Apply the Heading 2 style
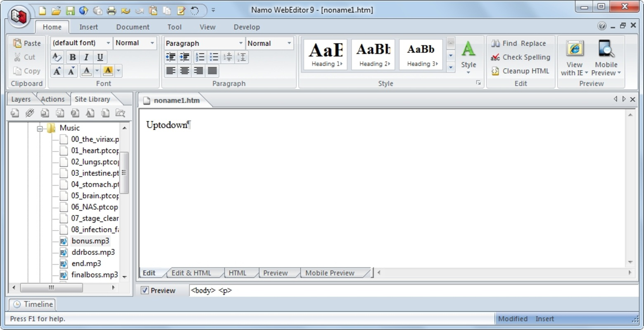The width and height of the screenshot is (644, 330). point(373,54)
